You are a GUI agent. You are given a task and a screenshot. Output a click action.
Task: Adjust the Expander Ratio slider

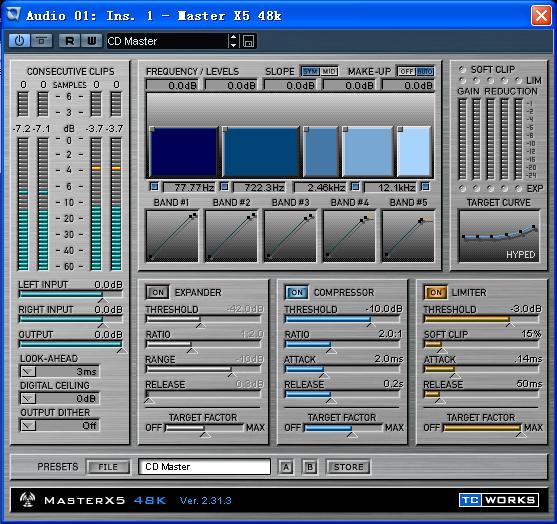(203, 344)
